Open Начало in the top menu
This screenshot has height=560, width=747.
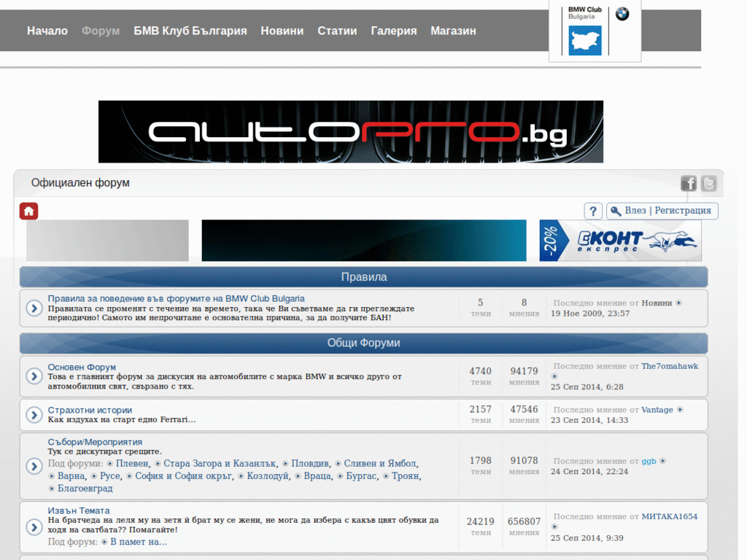[47, 31]
